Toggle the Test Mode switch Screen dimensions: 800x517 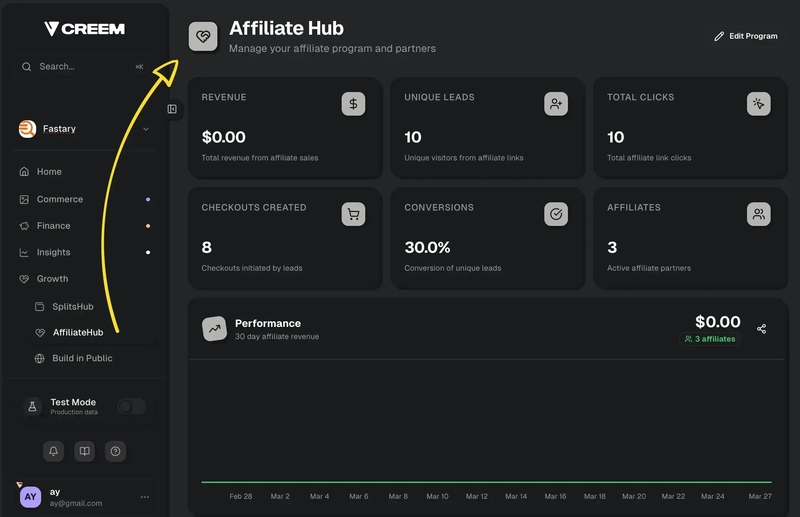pyautogui.click(x=131, y=406)
